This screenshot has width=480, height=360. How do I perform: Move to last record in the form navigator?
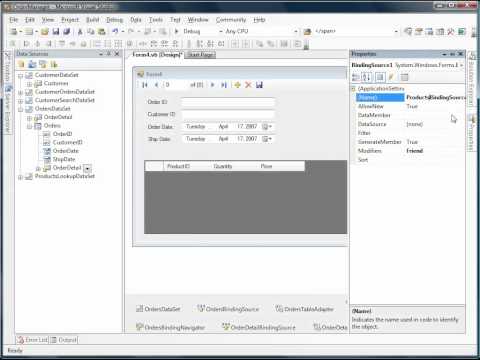tap(224, 85)
